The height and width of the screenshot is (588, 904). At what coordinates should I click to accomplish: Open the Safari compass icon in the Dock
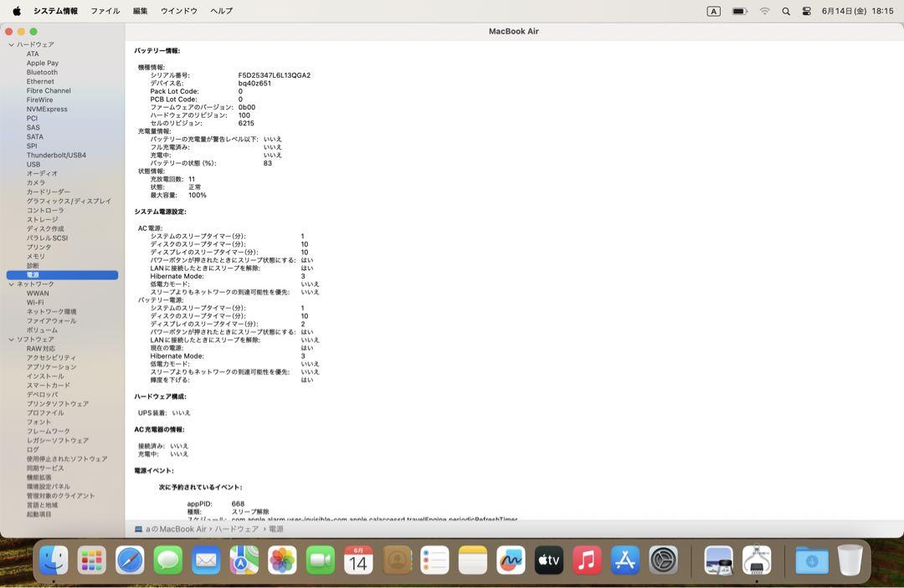point(130,560)
